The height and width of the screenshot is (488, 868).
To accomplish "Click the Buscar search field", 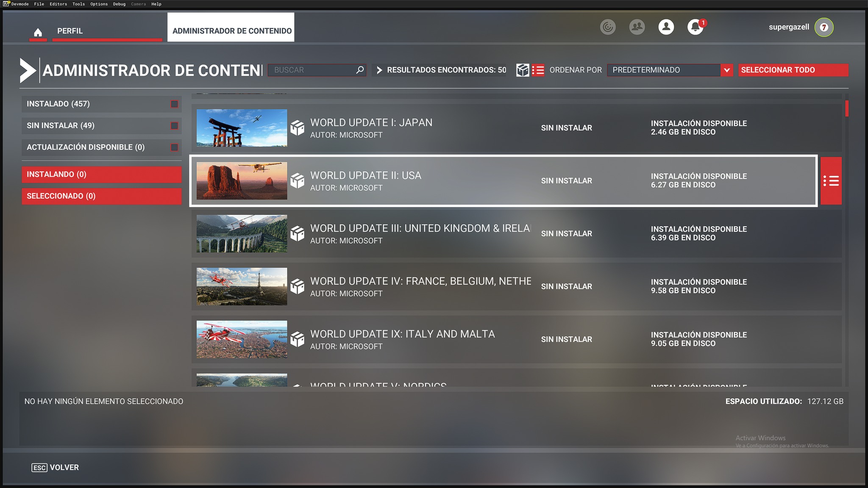I will pos(317,70).
